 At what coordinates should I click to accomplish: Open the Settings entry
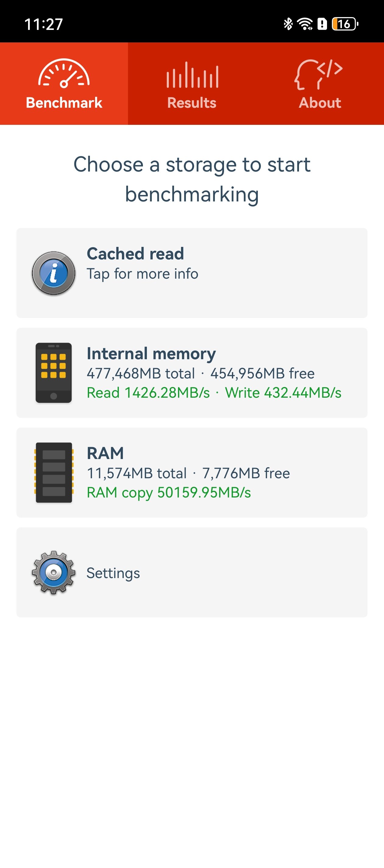(x=192, y=572)
